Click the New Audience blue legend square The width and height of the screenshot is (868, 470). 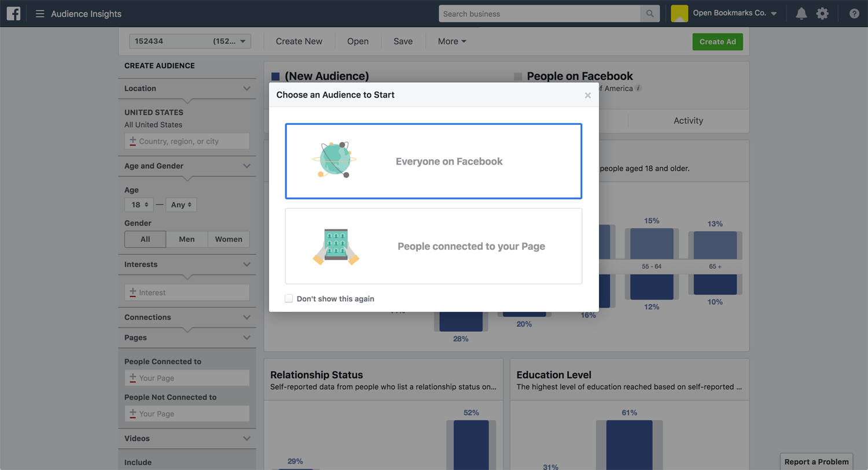pyautogui.click(x=275, y=76)
